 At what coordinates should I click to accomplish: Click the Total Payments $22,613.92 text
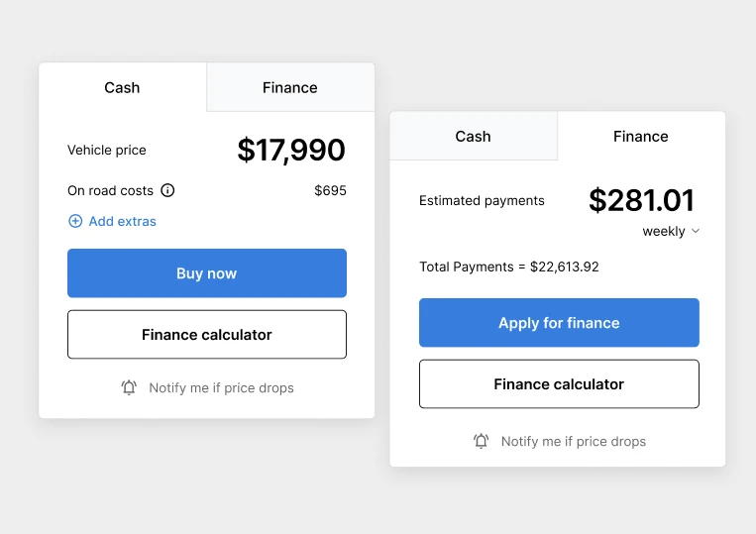[509, 267]
